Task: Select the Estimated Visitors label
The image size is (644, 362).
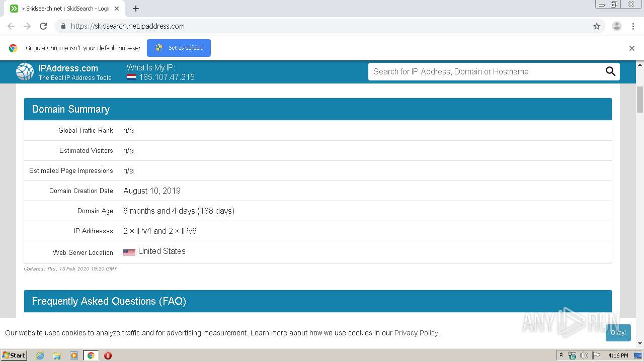Action: [86, 150]
